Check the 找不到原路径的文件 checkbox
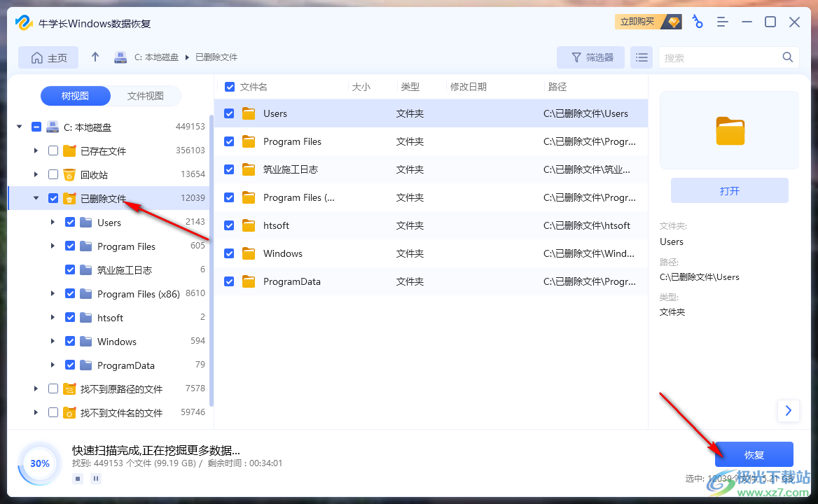The image size is (818, 504). [53, 388]
